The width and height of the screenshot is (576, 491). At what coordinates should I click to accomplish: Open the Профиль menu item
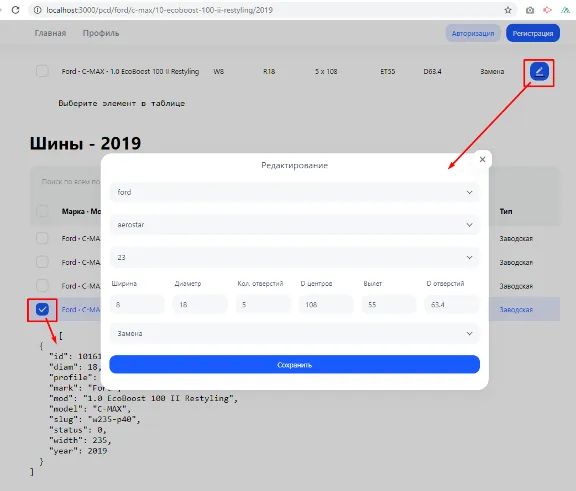click(x=101, y=33)
